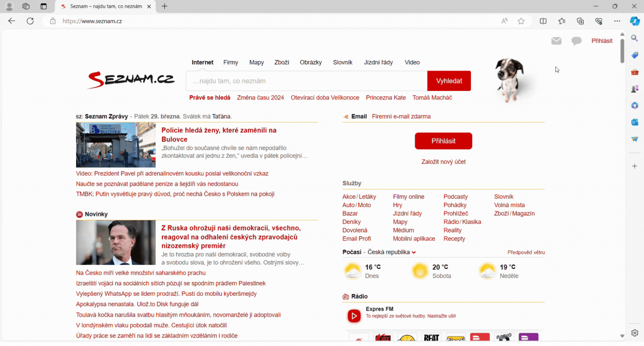Click the Seznam search input field
The image size is (644, 346).
click(307, 81)
